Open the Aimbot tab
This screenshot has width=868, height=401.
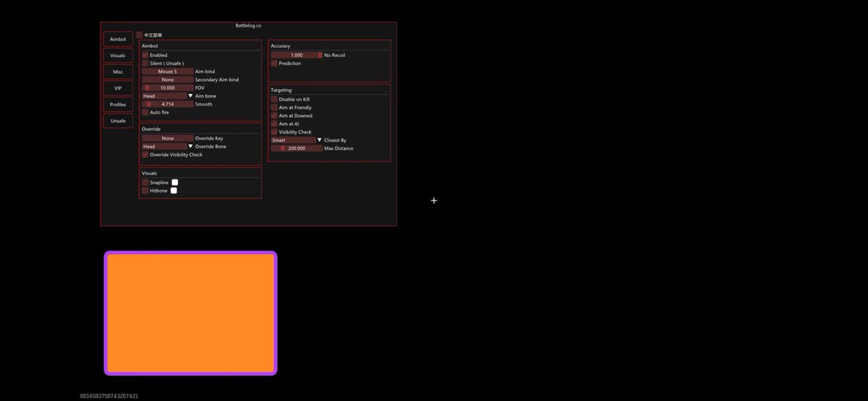(x=118, y=39)
